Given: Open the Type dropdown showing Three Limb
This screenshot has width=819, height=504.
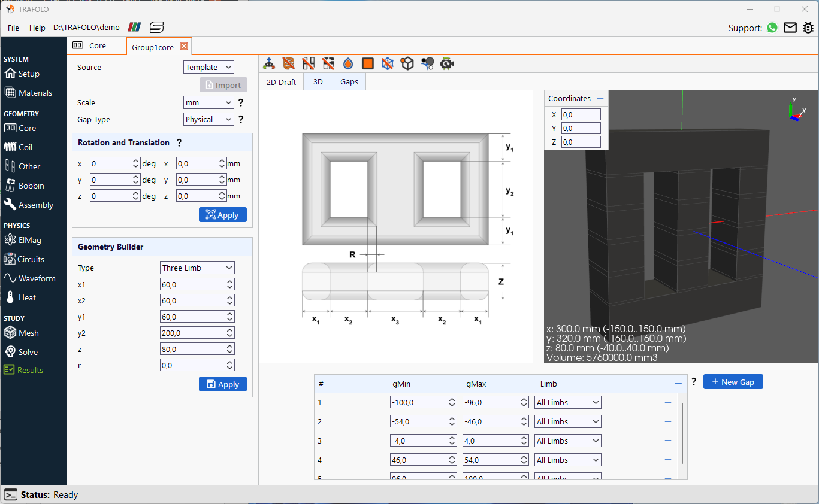Looking at the screenshot, I should click(x=197, y=268).
